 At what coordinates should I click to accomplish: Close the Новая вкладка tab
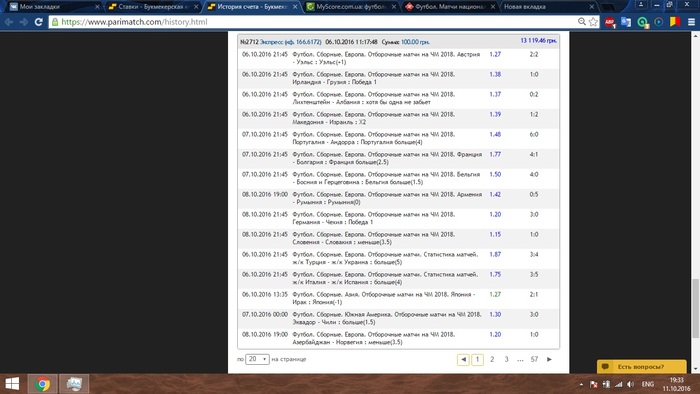(592, 7)
